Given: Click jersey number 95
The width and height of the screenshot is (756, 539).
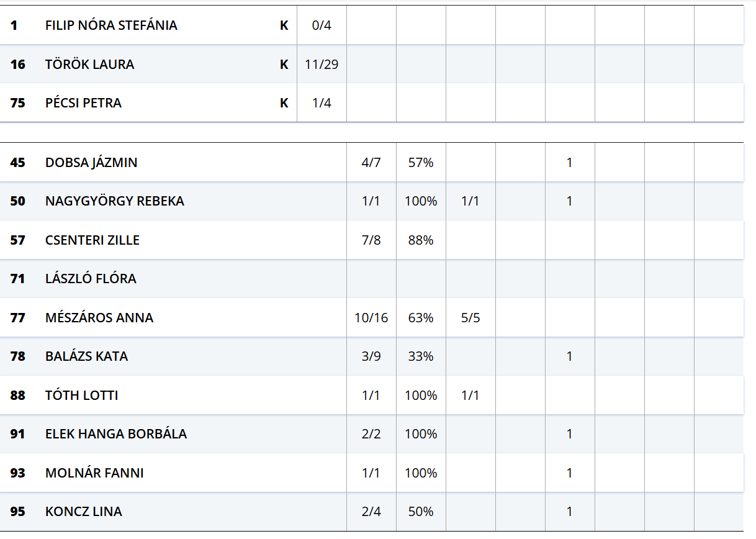Looking at the screenshot, I should click(x=18, y=512).
